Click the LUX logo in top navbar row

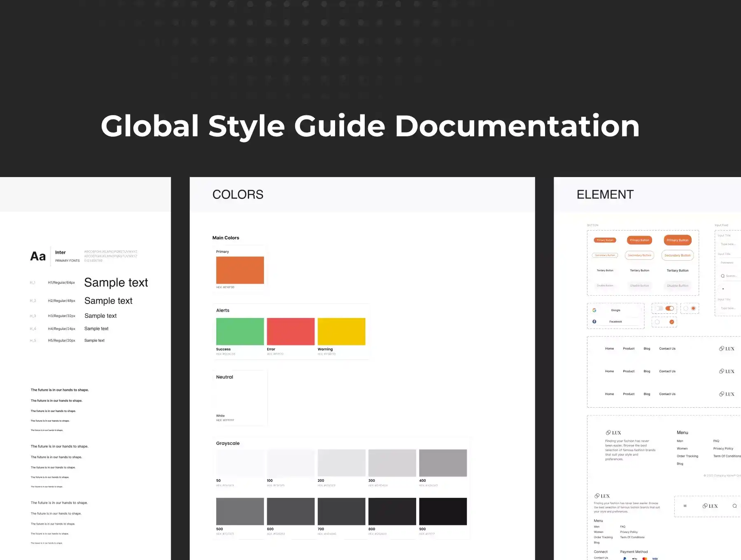[727, 349]
